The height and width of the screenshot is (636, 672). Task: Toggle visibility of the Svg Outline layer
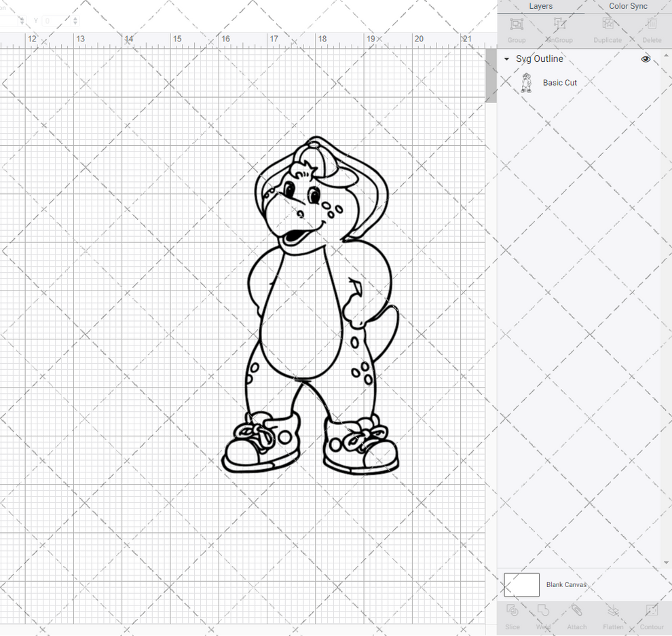click(646, 59)
